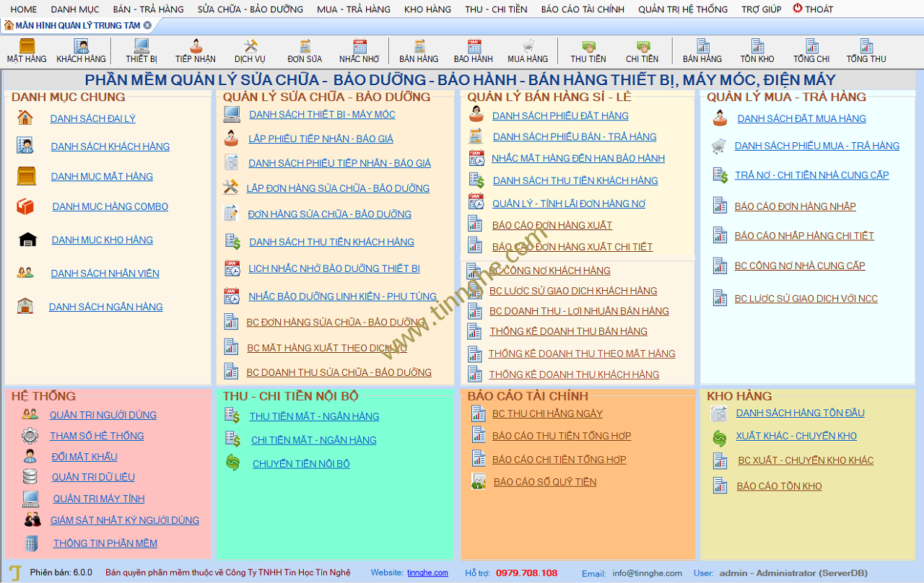Screen dimensions: 924x583
Task: Open QUẢN LÝ - TÍNH LÃI ĐƠN HÀNG NỢ link
Action: click(x=569, y=204)
